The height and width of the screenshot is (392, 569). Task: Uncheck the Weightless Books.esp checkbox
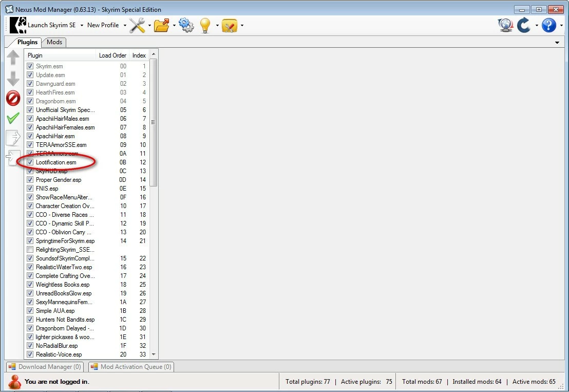(x=30, y=285)
